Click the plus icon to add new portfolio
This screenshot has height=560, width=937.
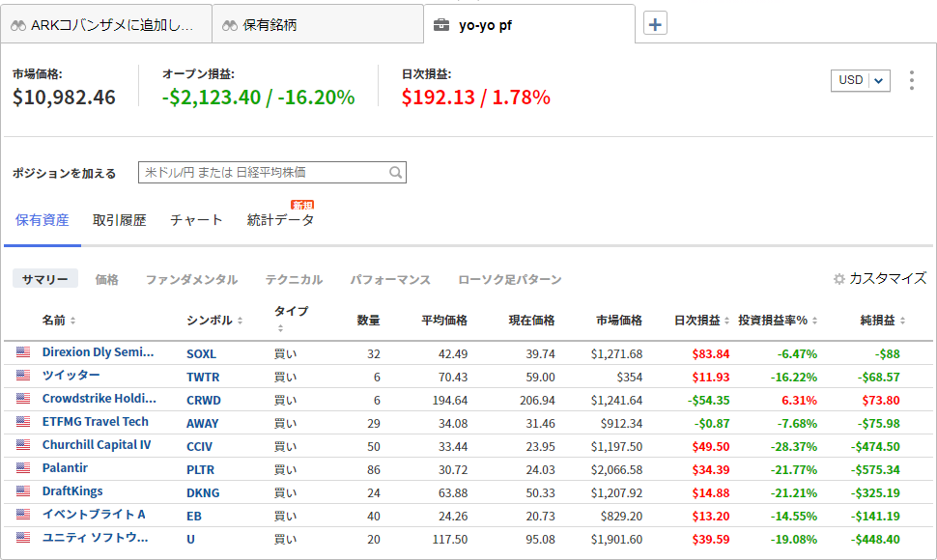[655, 24]
